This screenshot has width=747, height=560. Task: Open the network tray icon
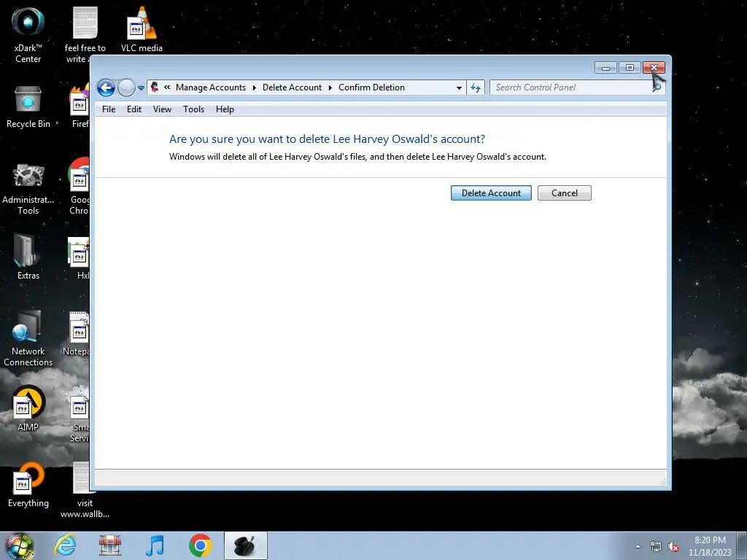coord(656,547)
